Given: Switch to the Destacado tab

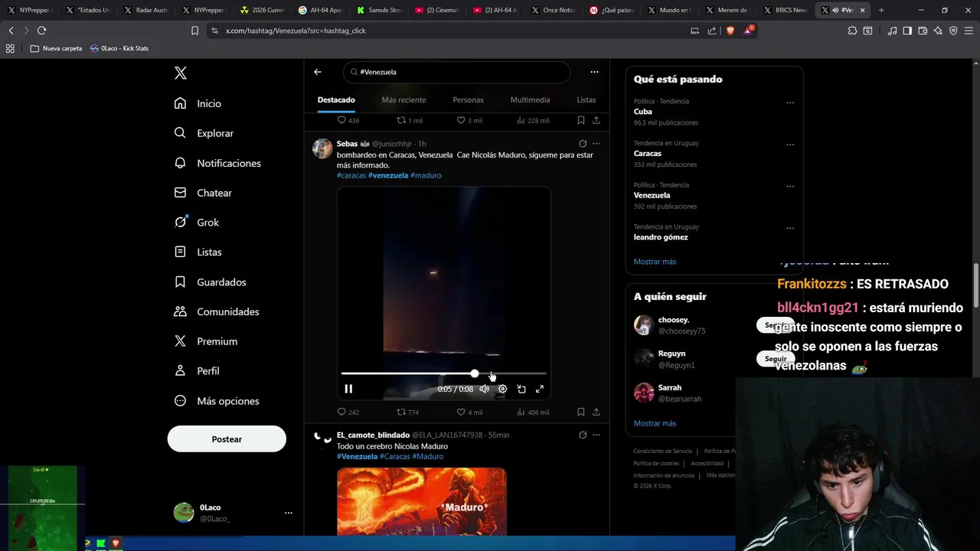Looking at the screenshot, I should [x=336, y=99].
